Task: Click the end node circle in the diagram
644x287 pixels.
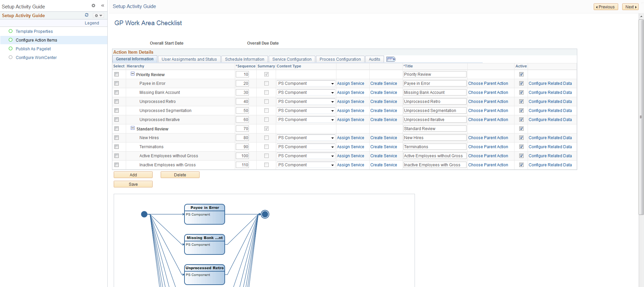Action: (x=265, y=214)
